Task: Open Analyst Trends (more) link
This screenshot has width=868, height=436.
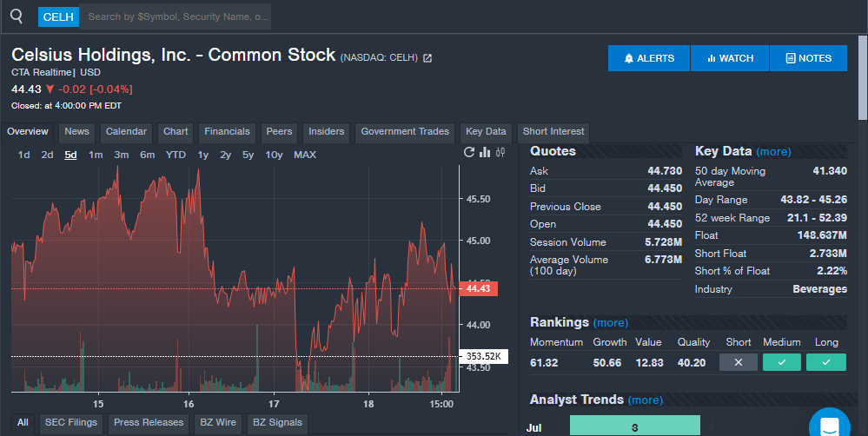Action: [x=646, y=400]
